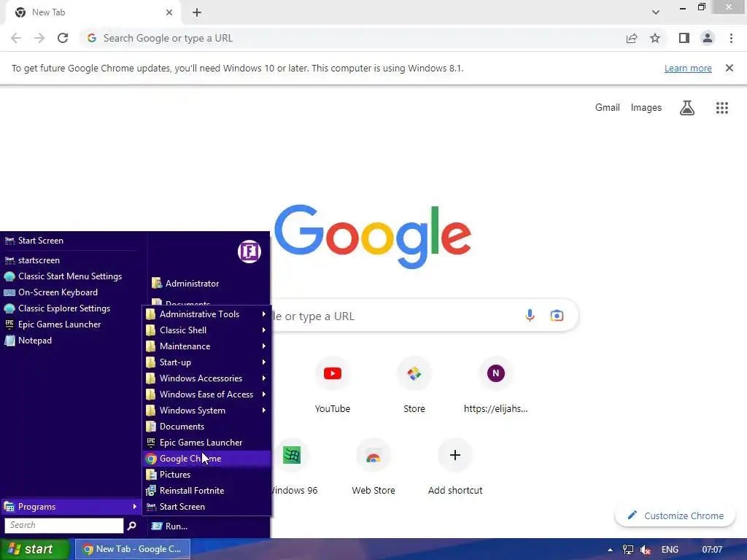This screenshot has height=560, width=747.
Task: Expand the Windows System folder
Action: click(x=206, y=411)
